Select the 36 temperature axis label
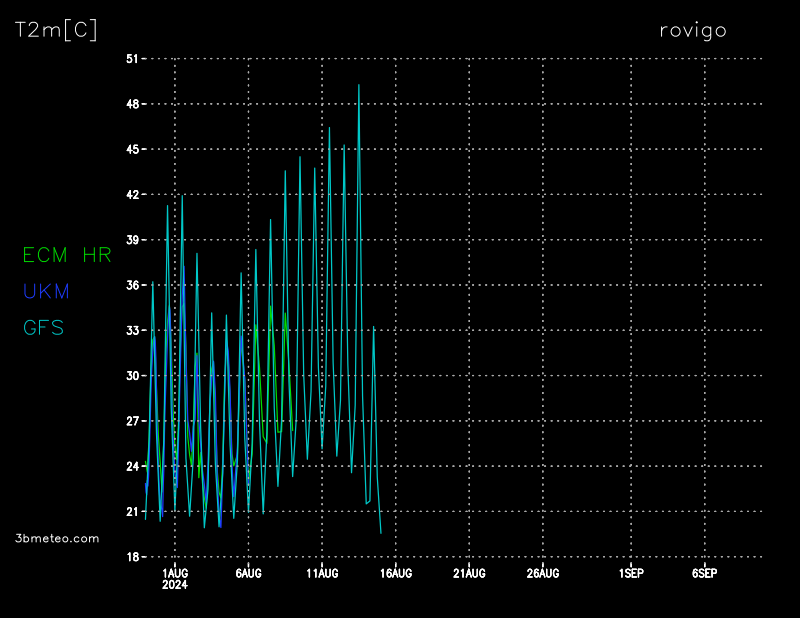The image size is (800, 618). pyautogui.click(x=131, y=285)
